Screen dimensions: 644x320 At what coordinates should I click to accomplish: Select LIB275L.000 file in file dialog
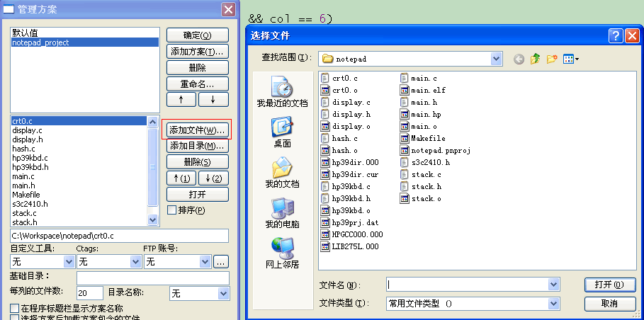[350, 246]
